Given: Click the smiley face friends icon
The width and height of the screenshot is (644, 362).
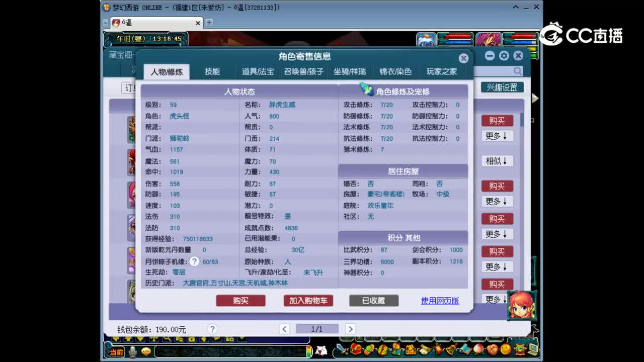Looking at the screenshot, I should [x=506, y=349].
